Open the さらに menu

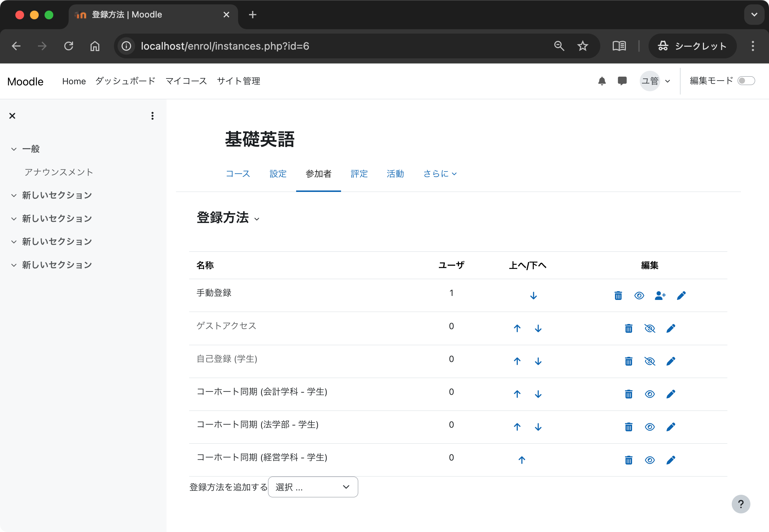click(x=439, y=174)
